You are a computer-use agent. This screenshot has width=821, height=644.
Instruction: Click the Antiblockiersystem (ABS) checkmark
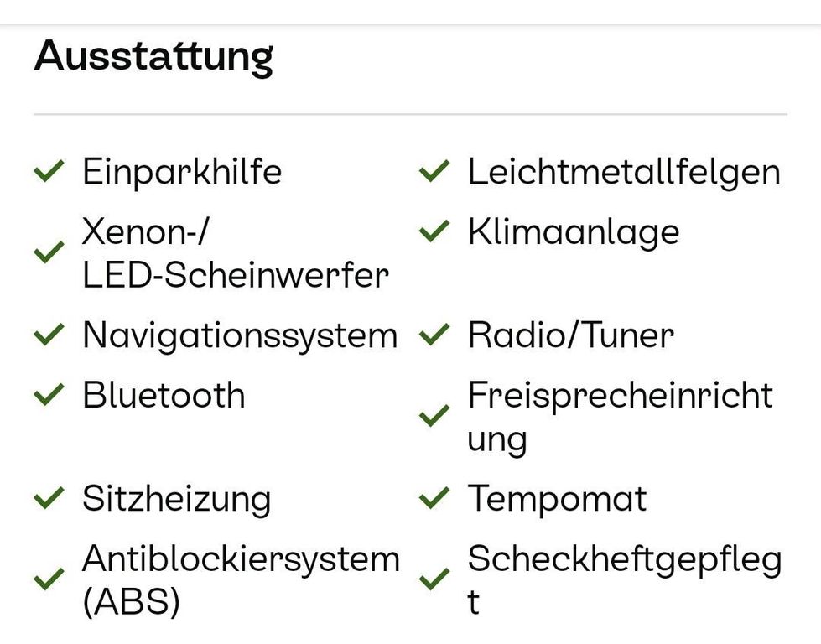point(49,579)
